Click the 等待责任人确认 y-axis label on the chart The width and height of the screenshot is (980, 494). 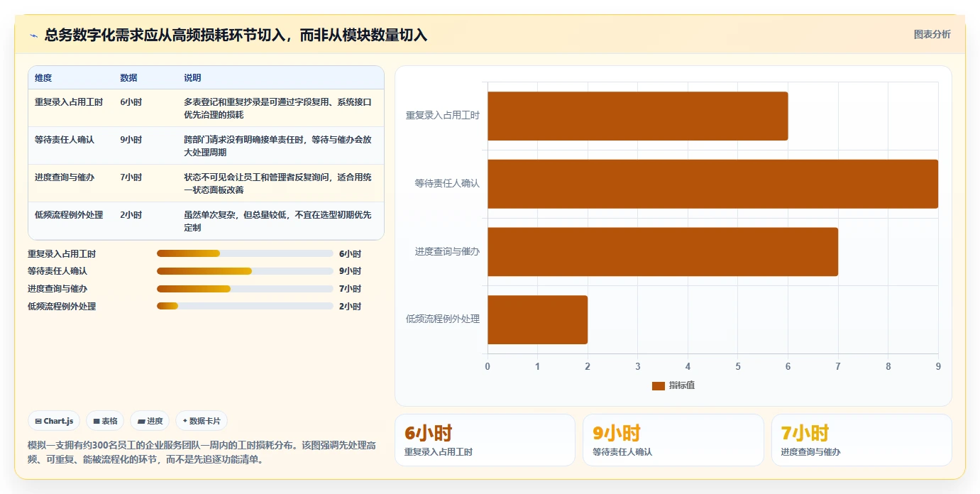pyautogui.click(x=447, y=183)
